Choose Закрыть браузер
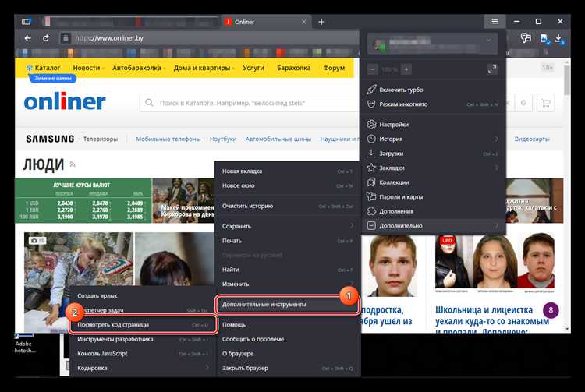This screenshot has width=585, height=392. point(287,368)
